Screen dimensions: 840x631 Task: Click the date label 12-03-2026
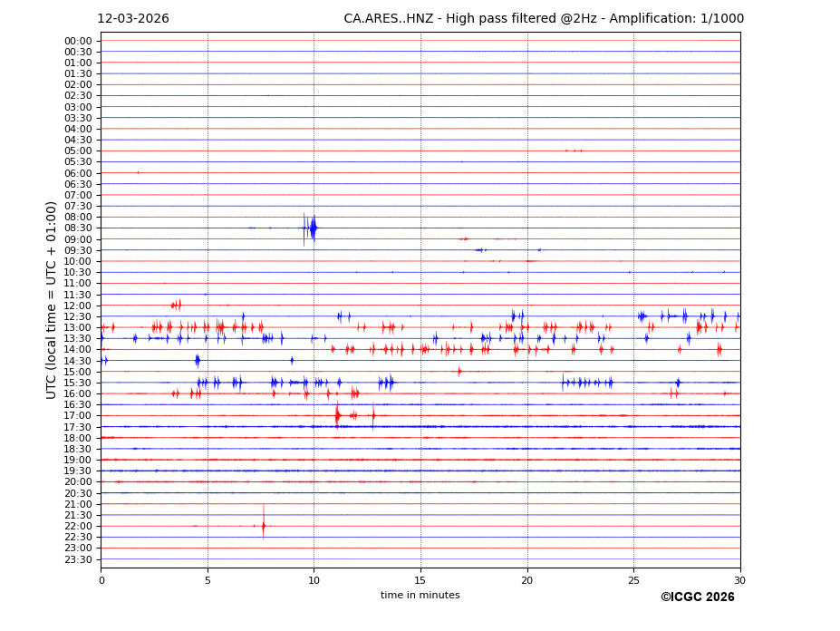(133, 19)
